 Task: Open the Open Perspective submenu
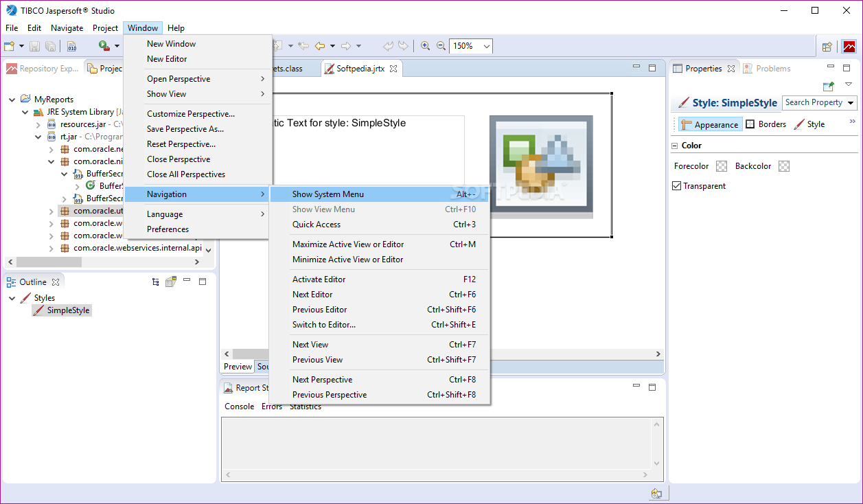198,79
